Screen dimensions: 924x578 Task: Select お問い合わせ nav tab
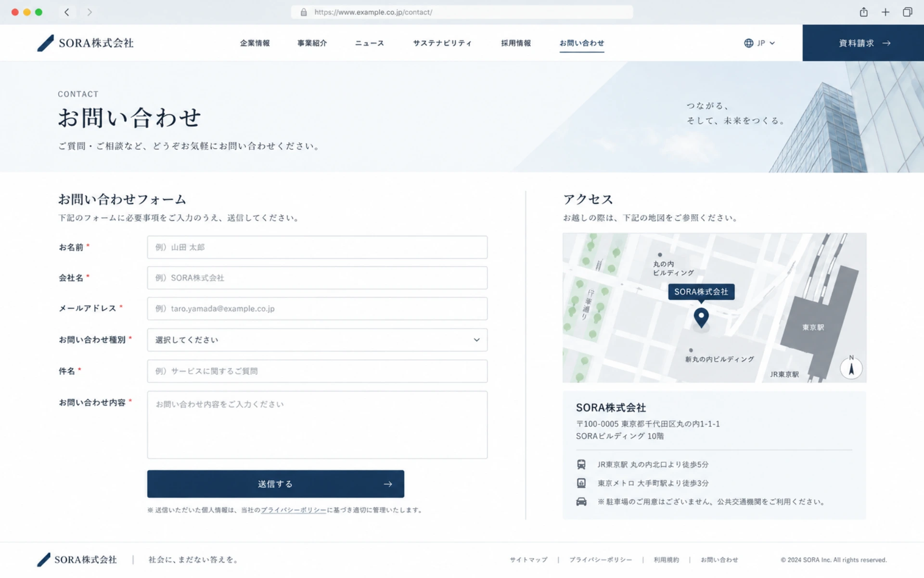pyautogui.click(x=581, y=43)
